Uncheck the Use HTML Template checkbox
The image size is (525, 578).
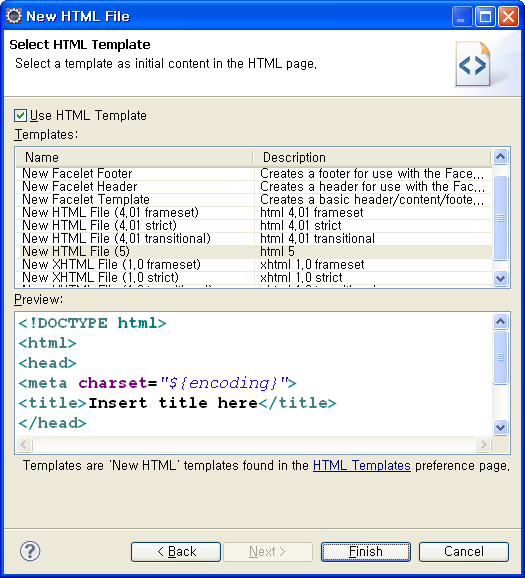pyautogui.click(x=20, y=115)
